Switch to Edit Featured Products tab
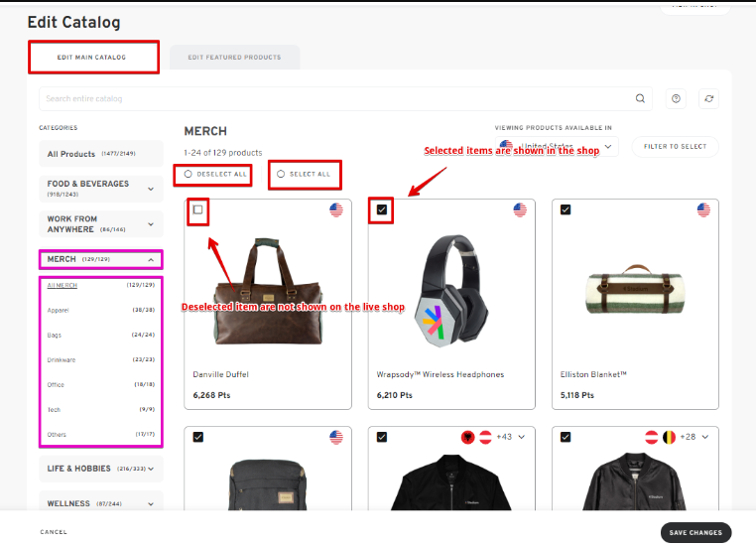Viewport: 756px width, 547px height. pos(235,58)
